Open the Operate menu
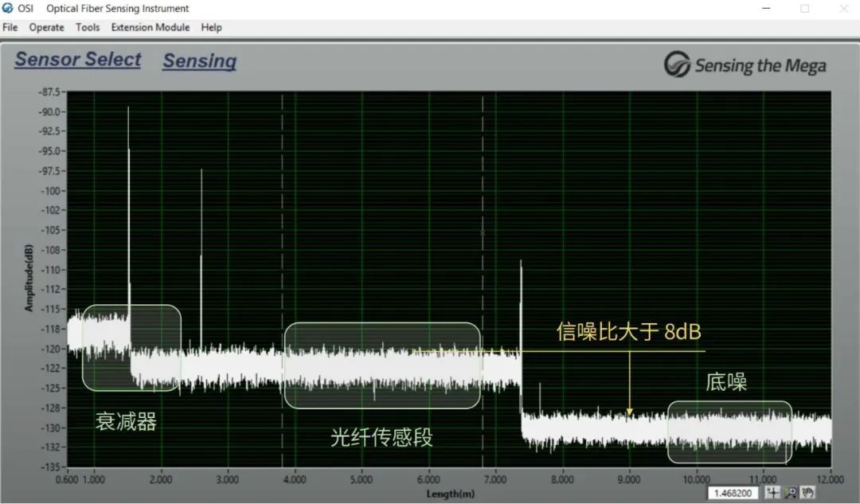This screenshot has width=860, height=504. 46,27
